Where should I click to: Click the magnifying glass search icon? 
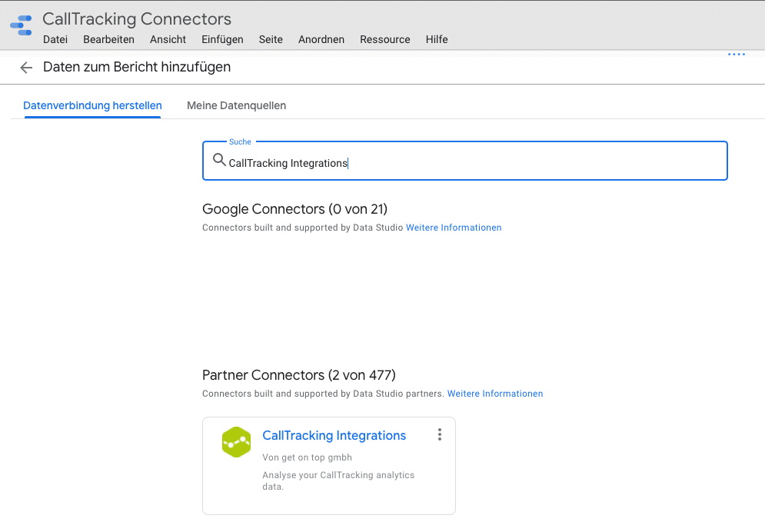click(219, 161)
